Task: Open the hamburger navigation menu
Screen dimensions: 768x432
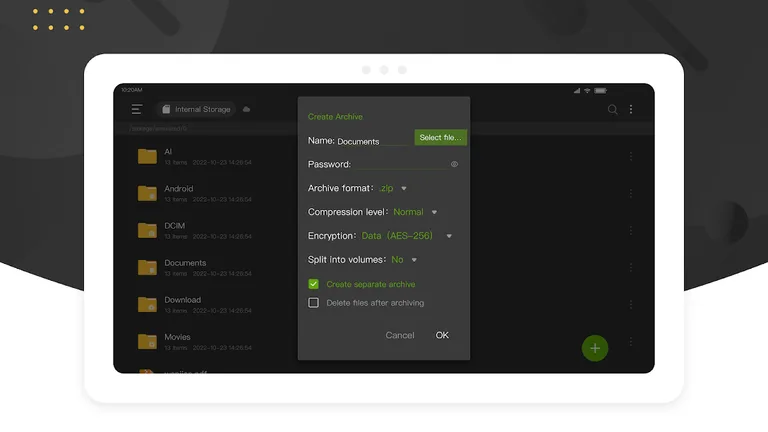Action: pyautogui.click(x=137, y=109)
